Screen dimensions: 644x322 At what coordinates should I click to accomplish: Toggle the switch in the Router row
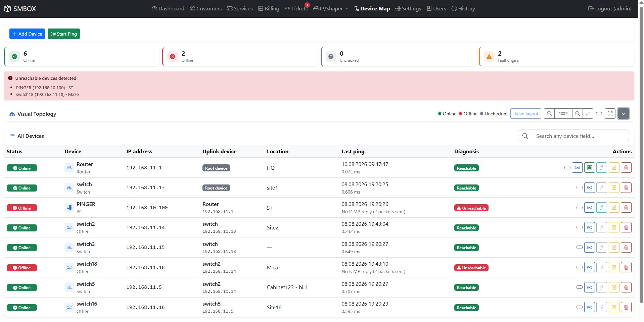(x=567, y=168)
